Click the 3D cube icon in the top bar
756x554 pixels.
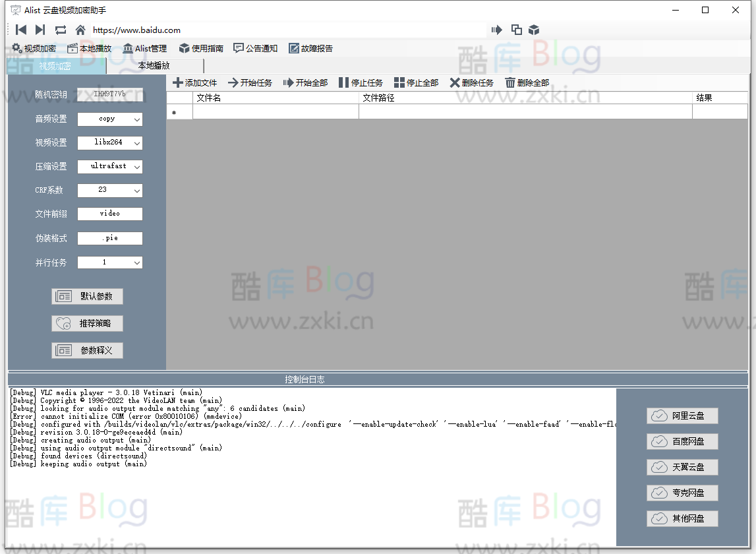534,30
